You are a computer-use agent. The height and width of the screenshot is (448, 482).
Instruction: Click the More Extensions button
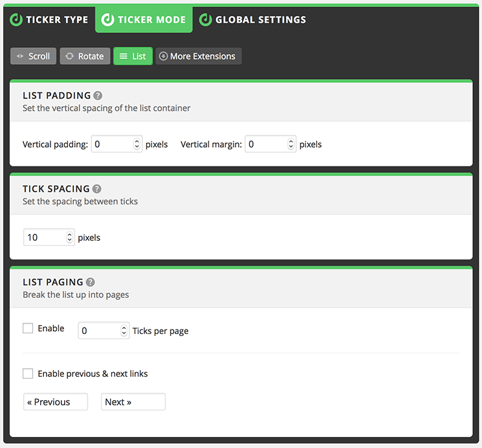pyautogui.click(x=199, y=56)
